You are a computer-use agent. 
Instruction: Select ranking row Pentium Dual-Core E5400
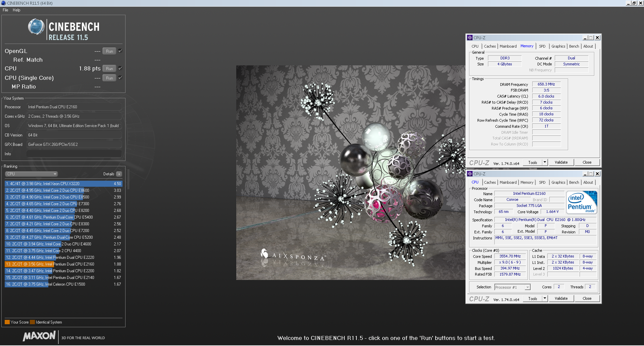click(x=63, y=217)
